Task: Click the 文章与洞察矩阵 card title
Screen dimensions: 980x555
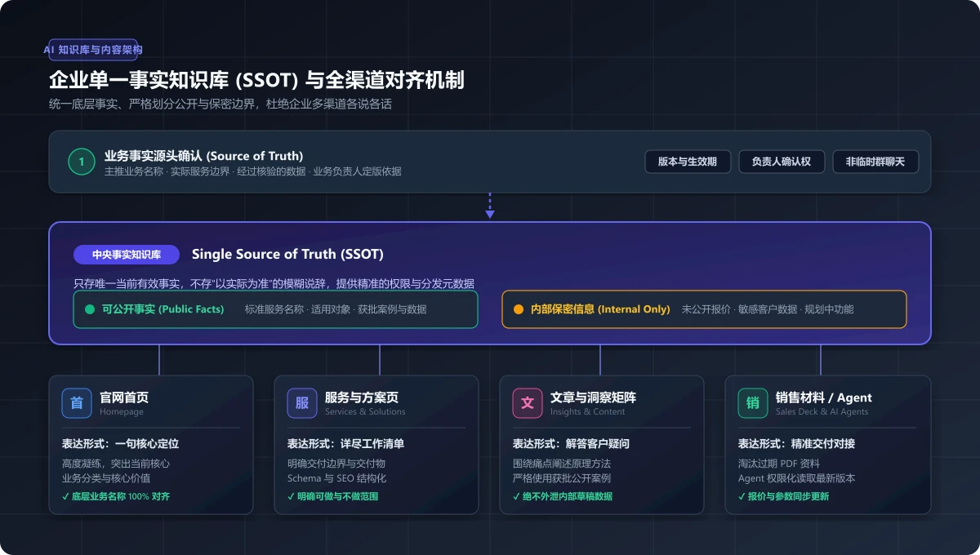Action: point(593,397)
